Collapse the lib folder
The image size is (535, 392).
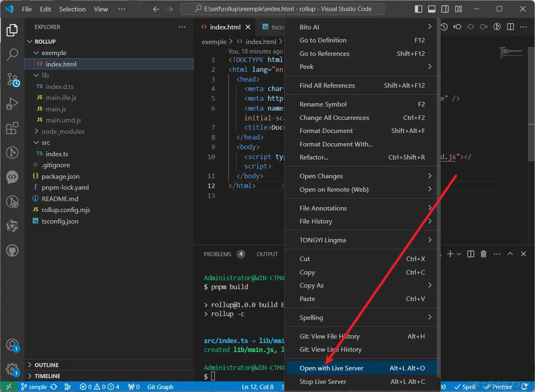click(x=45, y=75)
